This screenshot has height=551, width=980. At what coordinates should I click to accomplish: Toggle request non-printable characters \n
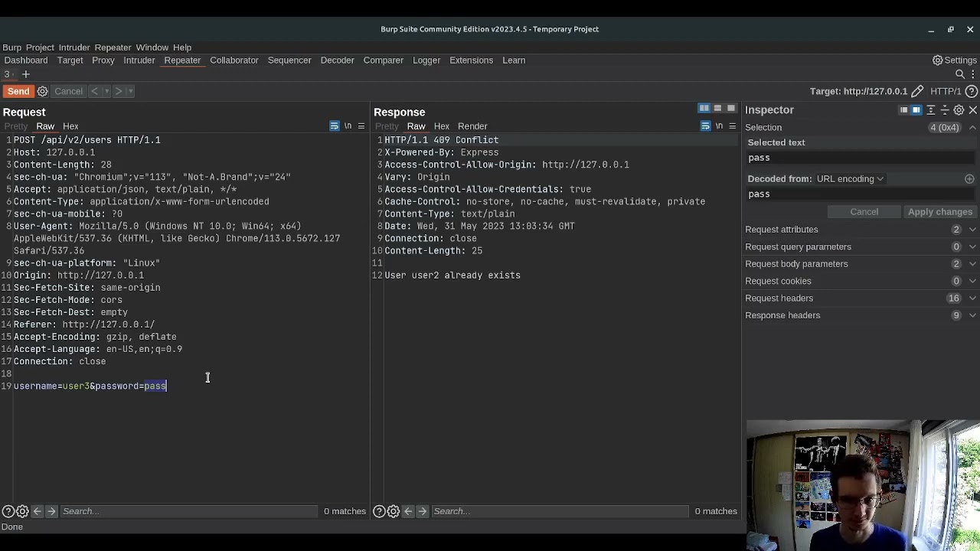click(348, 126)
